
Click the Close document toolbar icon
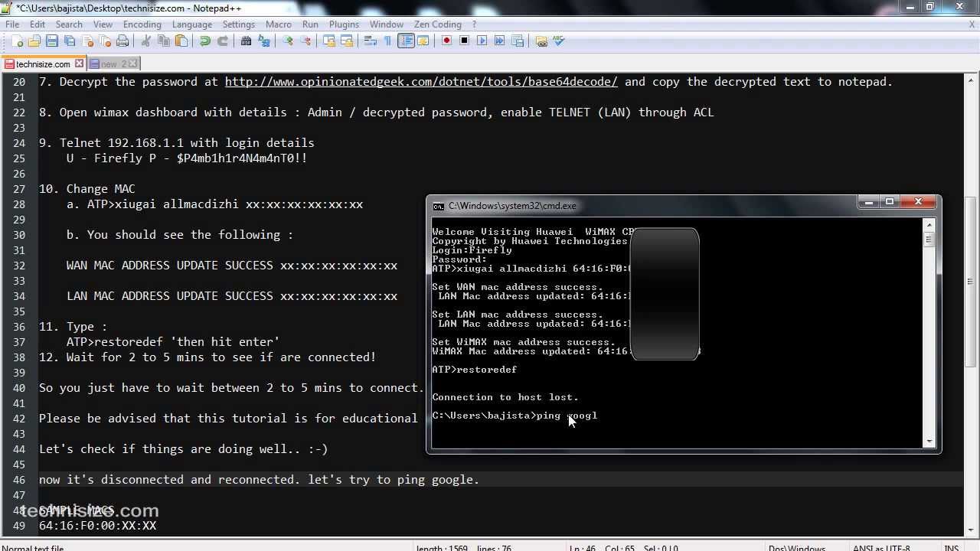87,41
